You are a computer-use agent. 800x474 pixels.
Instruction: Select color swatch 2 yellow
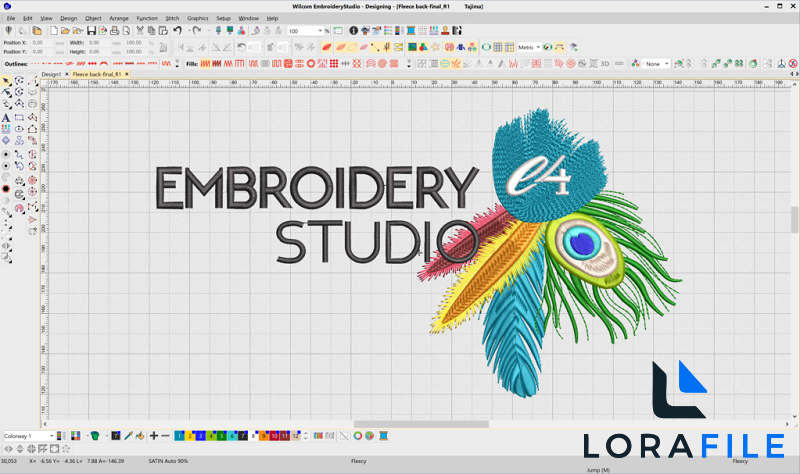pos(190,436)
